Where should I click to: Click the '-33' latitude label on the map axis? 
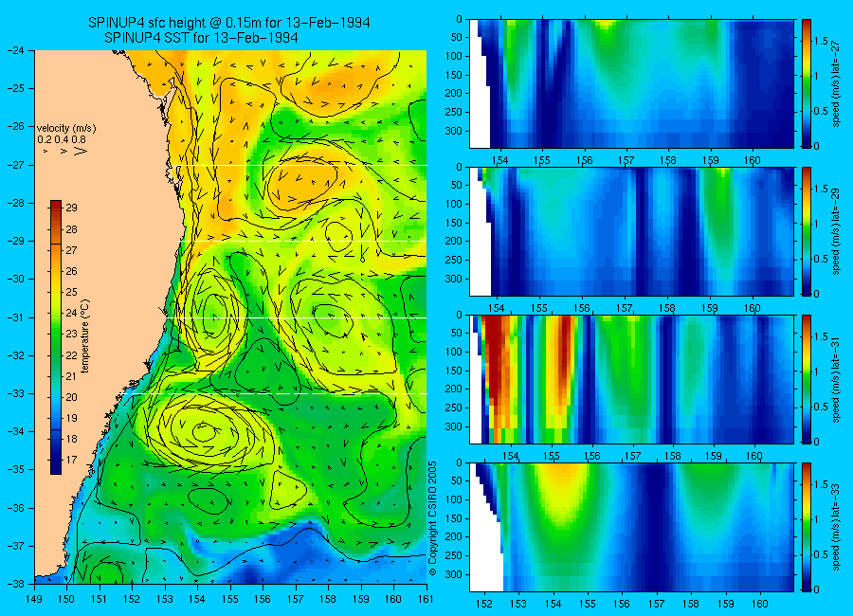[16, 393]
